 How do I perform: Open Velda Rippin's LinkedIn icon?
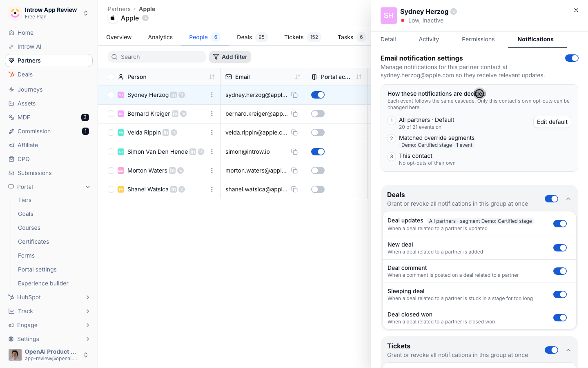pos(166,132)
